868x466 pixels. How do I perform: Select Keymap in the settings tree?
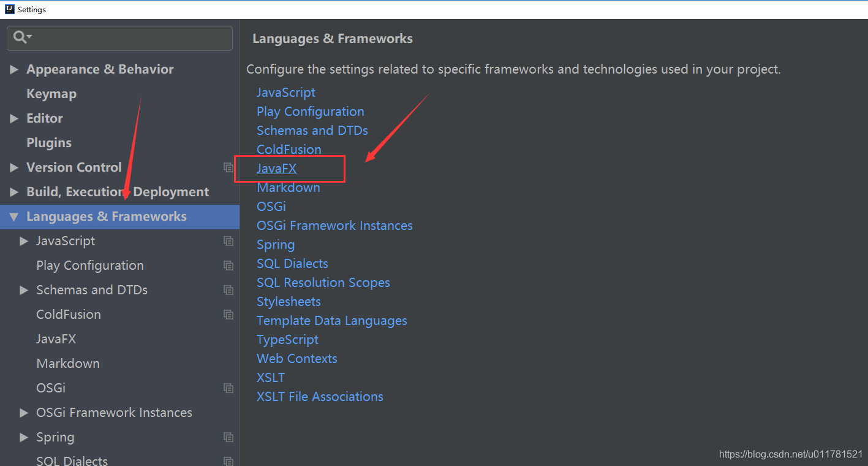(x=51, y=94)
